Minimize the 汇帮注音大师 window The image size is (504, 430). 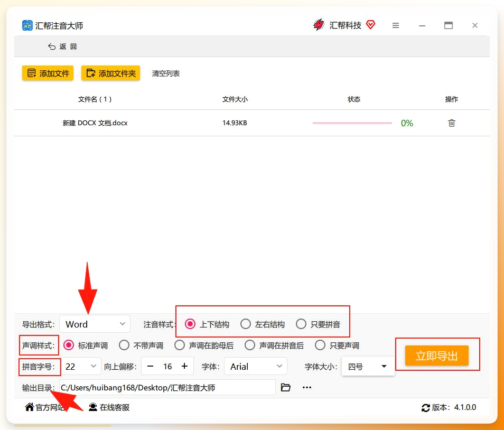(x=422, y=25)
